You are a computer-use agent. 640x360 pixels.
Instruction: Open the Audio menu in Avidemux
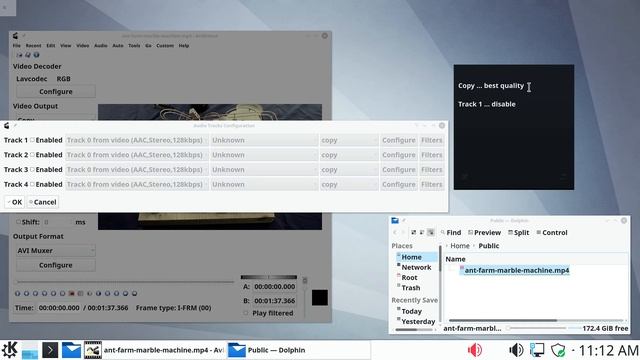tap(101, 46)
